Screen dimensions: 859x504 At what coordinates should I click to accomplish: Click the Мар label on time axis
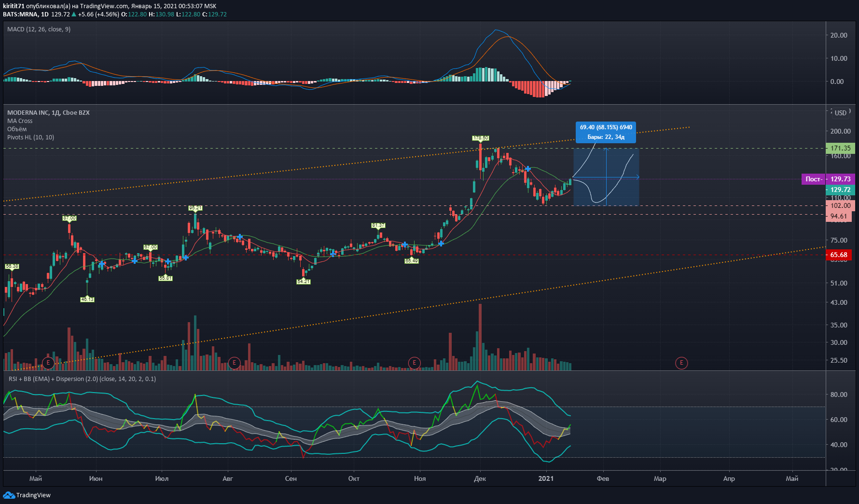point(660,478)
